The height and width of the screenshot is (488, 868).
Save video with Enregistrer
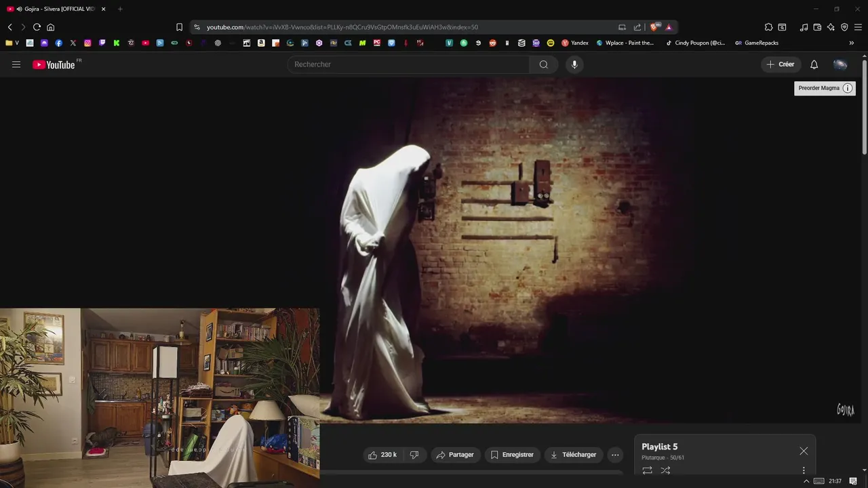[x=512, y=455]
